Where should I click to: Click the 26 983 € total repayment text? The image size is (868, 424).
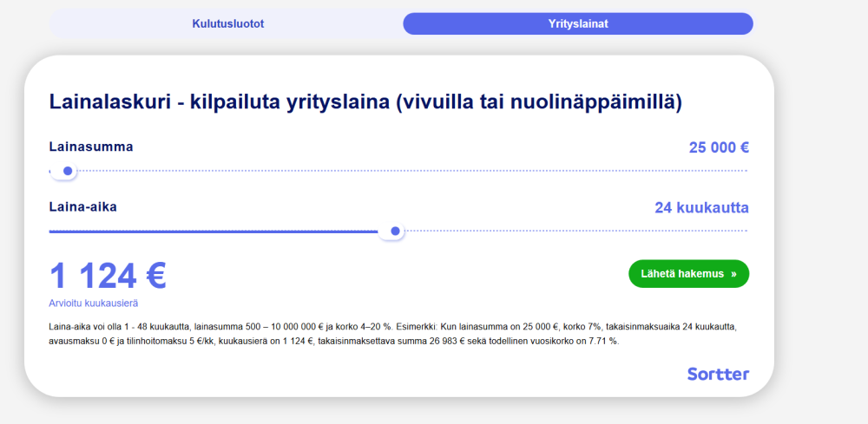click(x=444, y=342)
